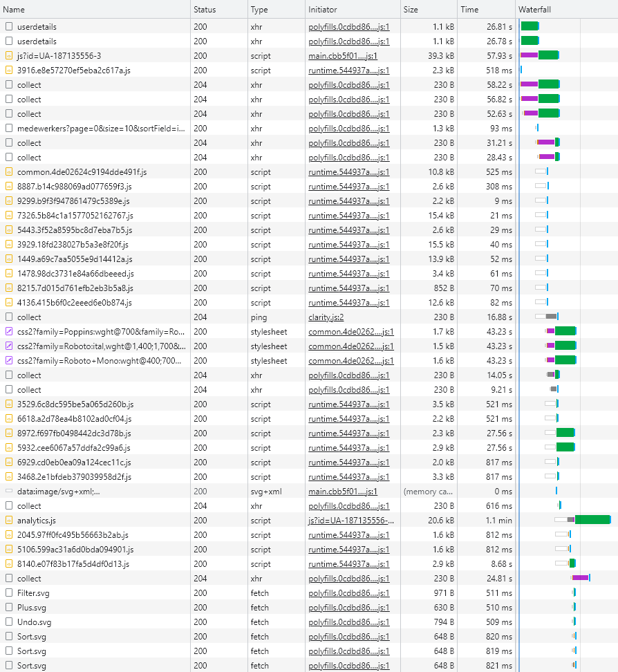Click the script icon for 1449.a69c7aa5055e9d14412a.js
Viewport: 618px width, 672px height.
9,259
